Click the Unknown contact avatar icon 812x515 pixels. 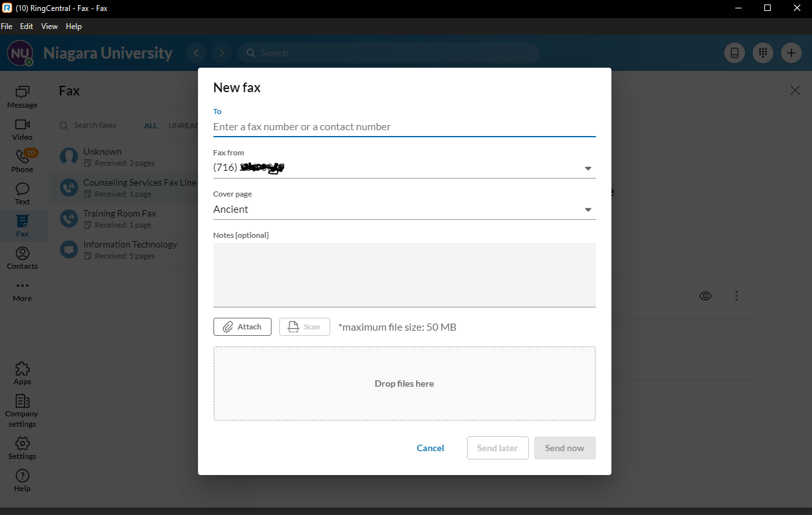coord(69,156)
